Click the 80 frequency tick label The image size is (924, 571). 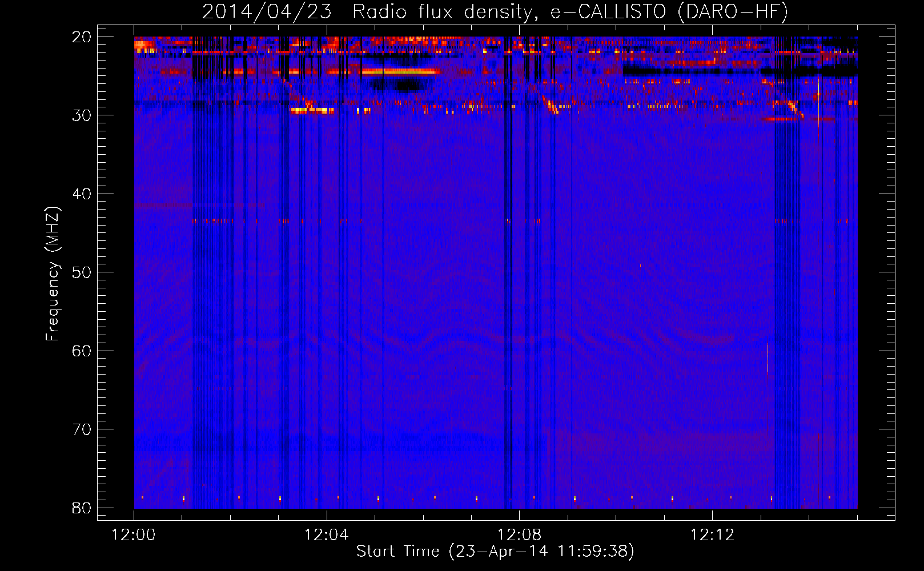82,508
